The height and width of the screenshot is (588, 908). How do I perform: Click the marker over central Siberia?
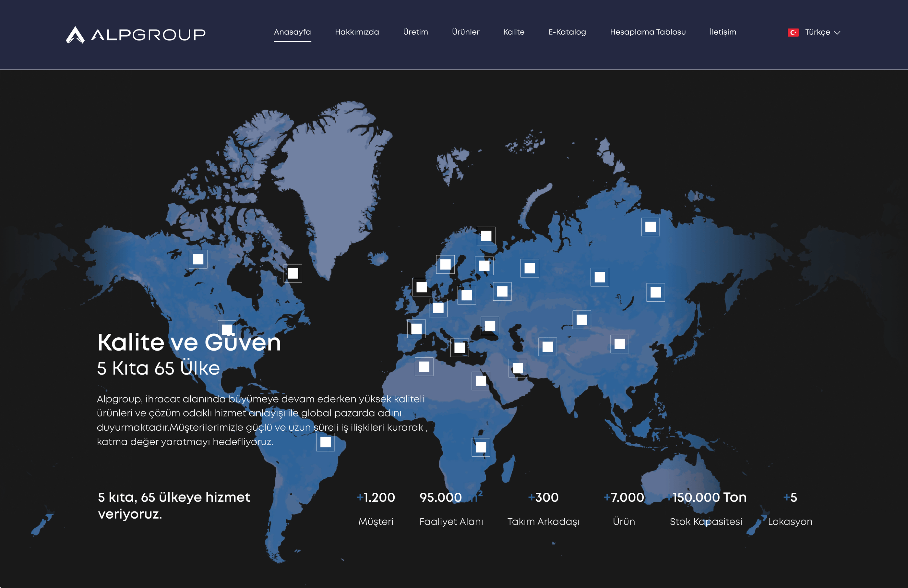(600, 277)
